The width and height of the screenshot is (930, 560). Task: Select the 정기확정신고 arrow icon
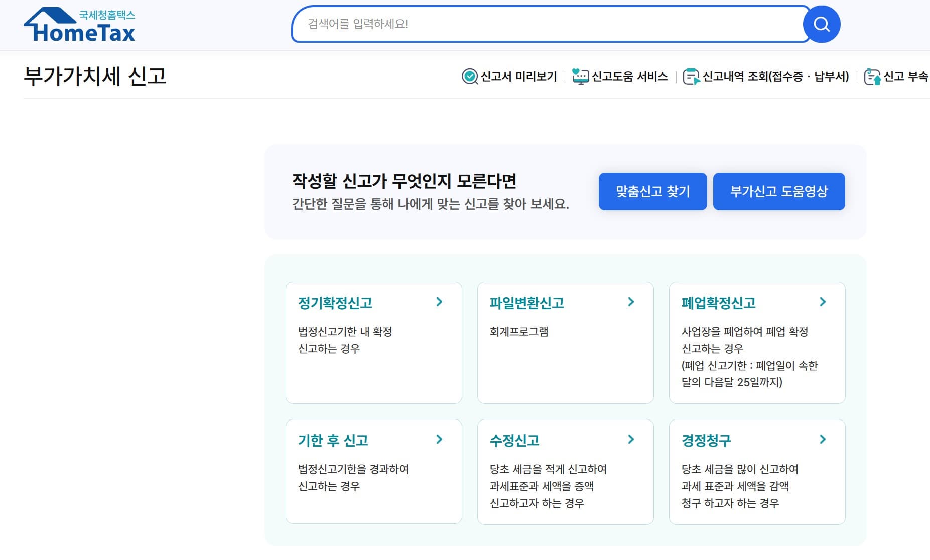(x=440, y=302)
